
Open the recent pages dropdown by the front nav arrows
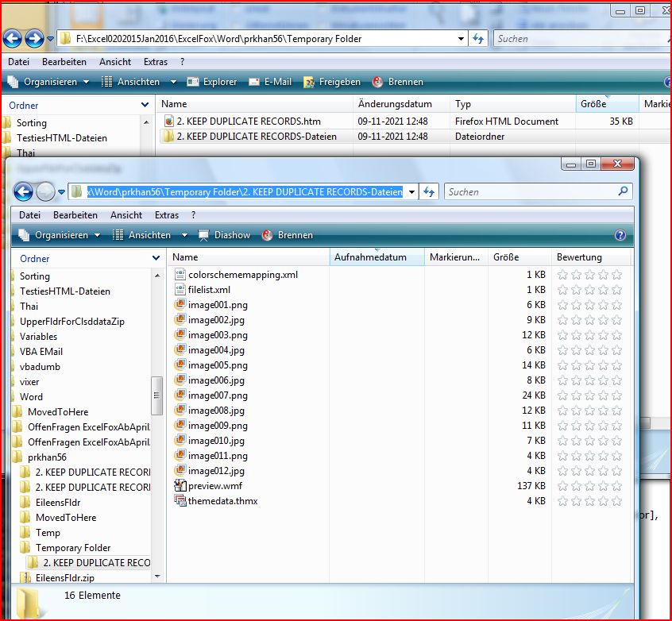click(x=61, y=192)
